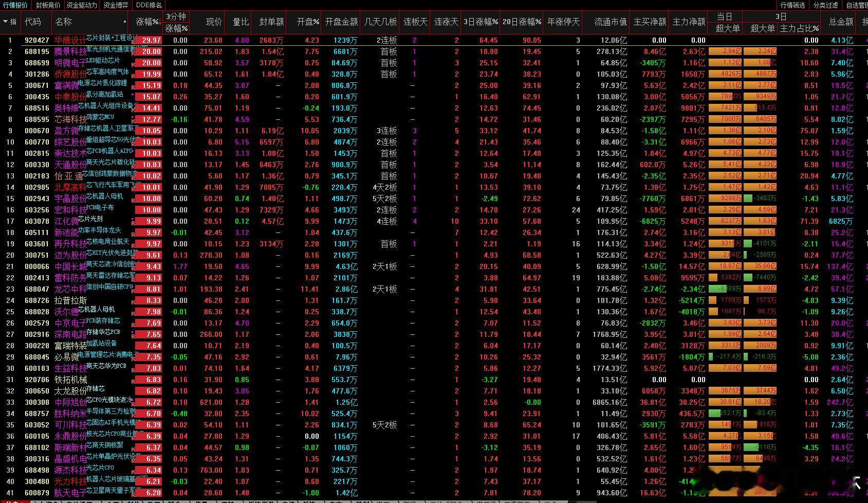Sort by the 代码 column header

pyautogui.click(x=33, y=22)
